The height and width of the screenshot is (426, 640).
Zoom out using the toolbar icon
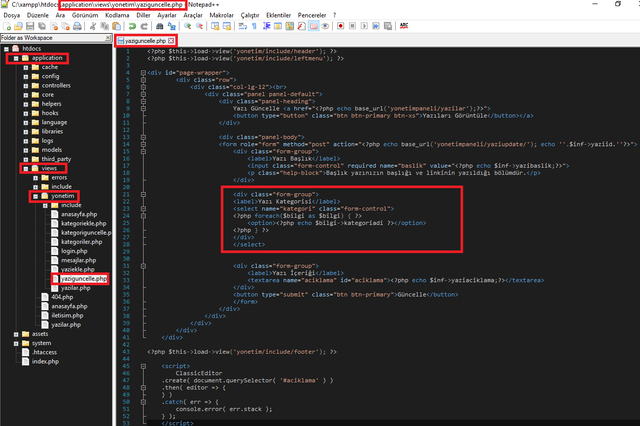199,26
